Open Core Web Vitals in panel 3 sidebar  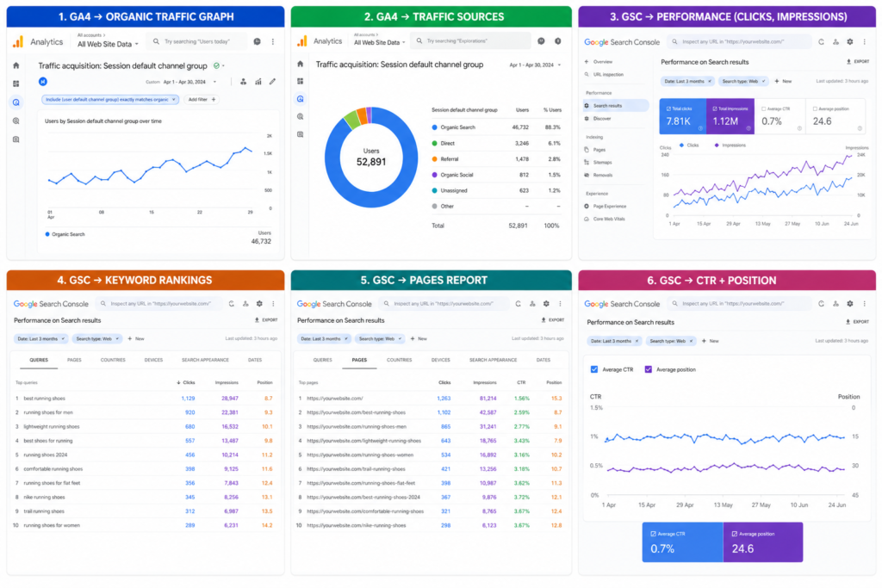coord(609,219)
